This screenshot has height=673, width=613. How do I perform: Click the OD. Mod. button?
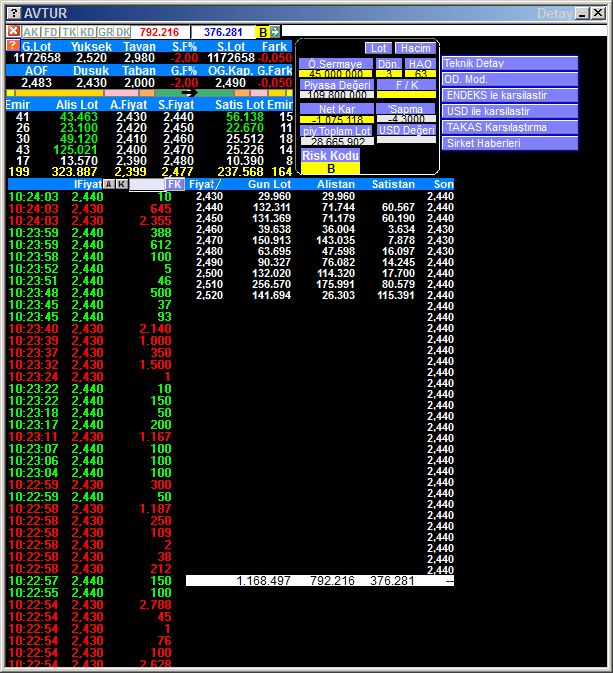click(x=510, y=79)
